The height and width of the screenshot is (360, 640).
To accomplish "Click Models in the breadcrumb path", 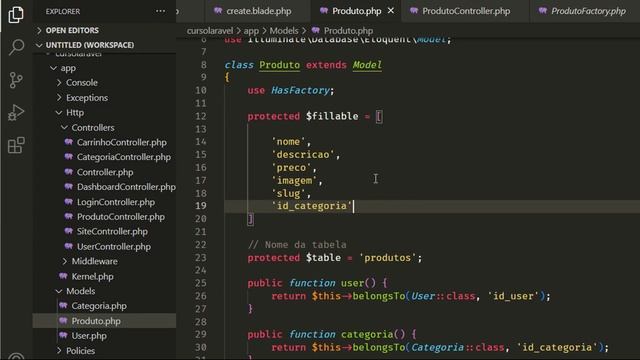I will 284,31.
